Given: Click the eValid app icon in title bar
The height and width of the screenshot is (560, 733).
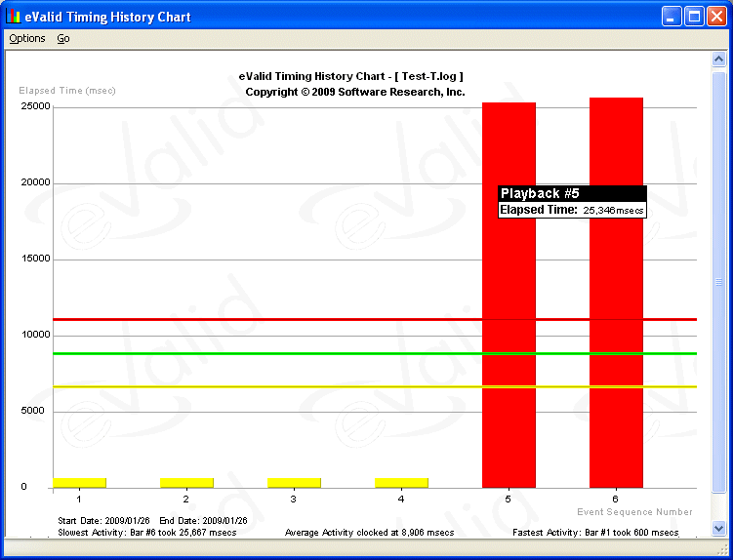Looking at the screenshot, I should (x=13, y=17).
